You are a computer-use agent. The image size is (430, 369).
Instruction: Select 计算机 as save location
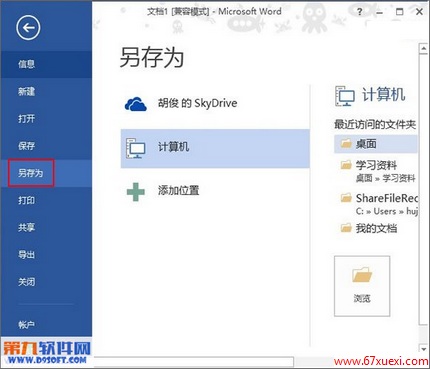click(x=215, y=148)
